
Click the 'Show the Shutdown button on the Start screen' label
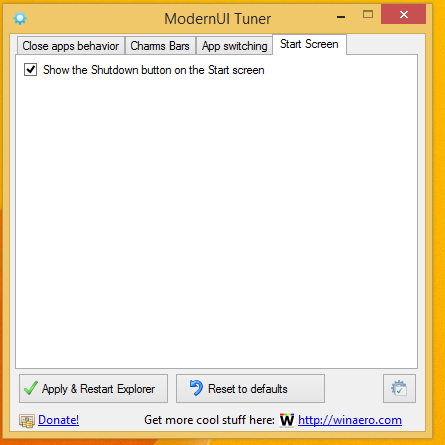(x=154, y=70)
